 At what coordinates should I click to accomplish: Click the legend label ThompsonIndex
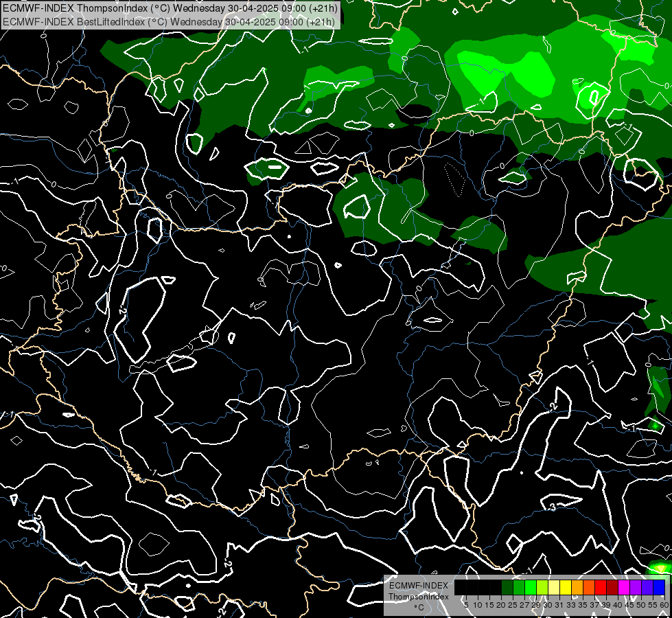[419, 597]
